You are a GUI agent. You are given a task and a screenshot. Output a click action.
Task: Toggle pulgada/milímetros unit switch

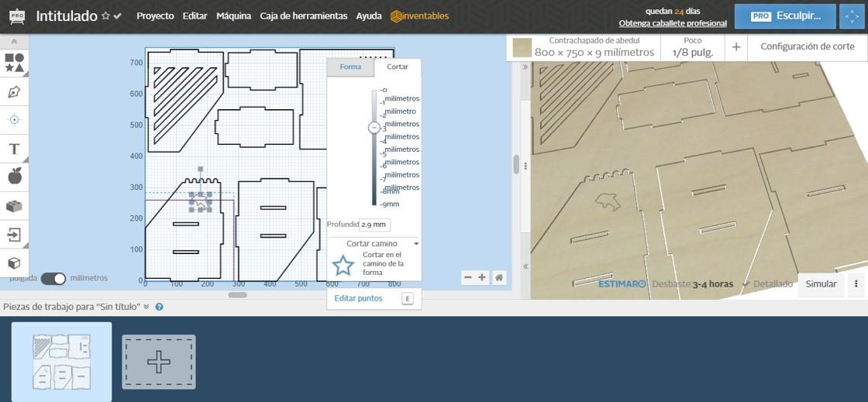click(53, 278)
